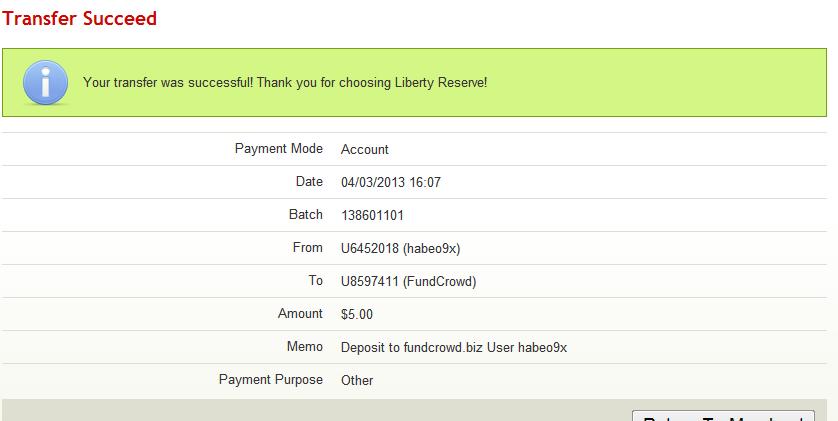The height and width of the screenshot is (421, 838).
Task: Click the $5.00 amount value
Action: [357, 314]
